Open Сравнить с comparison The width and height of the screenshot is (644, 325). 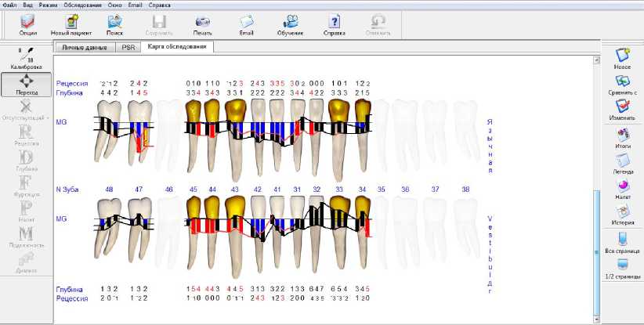point(622,85)
